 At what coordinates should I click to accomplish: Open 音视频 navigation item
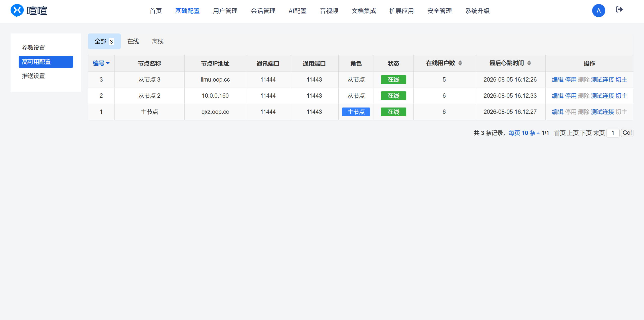point(329,11)
